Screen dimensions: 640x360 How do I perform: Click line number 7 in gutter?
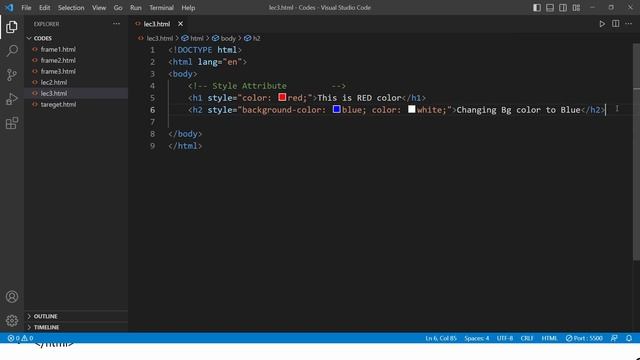click(x=152, y=122)
